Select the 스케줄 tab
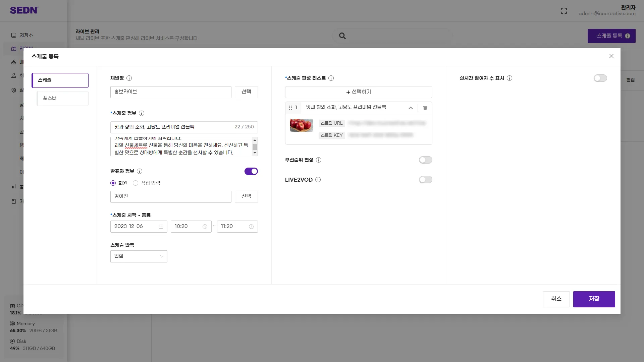The width and height of the screenshot is (644, 362). [60, 80]
